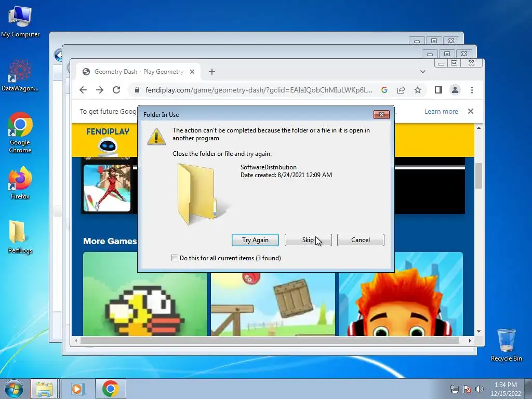This screenshot has height=399, width=532.
Task: Open Chrome profile avatar
Action: click(x=455, y=90)
